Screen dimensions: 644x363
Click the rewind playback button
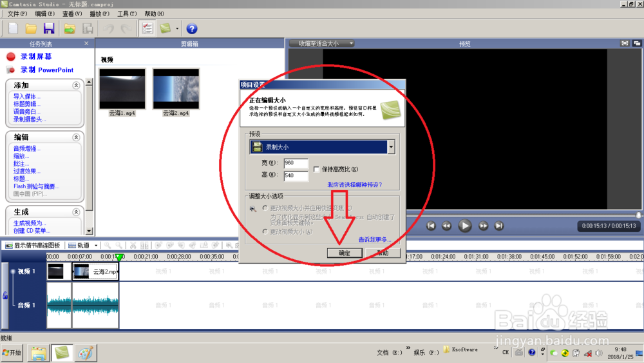[x=446, y=226]
